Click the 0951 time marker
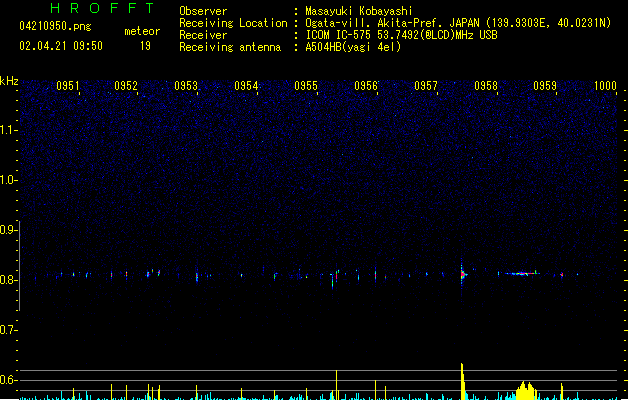Viewport: 629px width, 400px height. (67, 86)
